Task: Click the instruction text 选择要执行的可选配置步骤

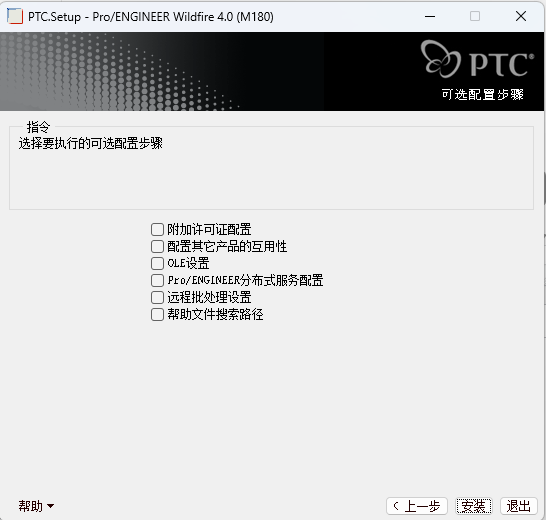Action: click(91, 143)
